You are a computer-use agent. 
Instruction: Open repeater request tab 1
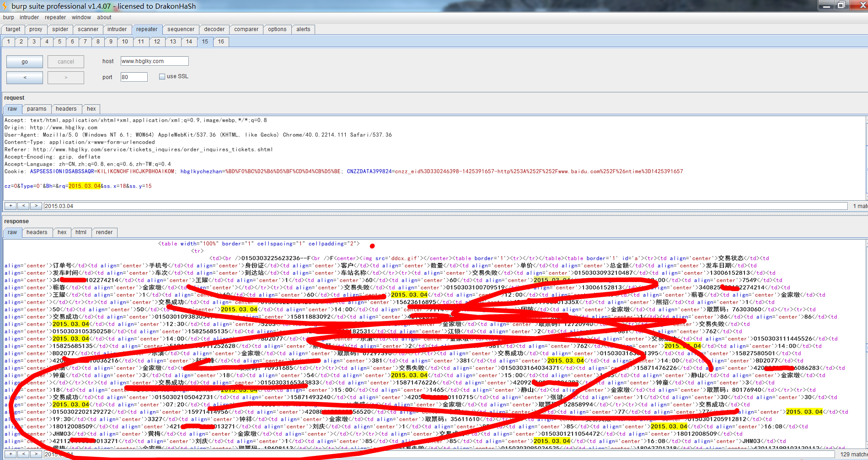(8, 42)
